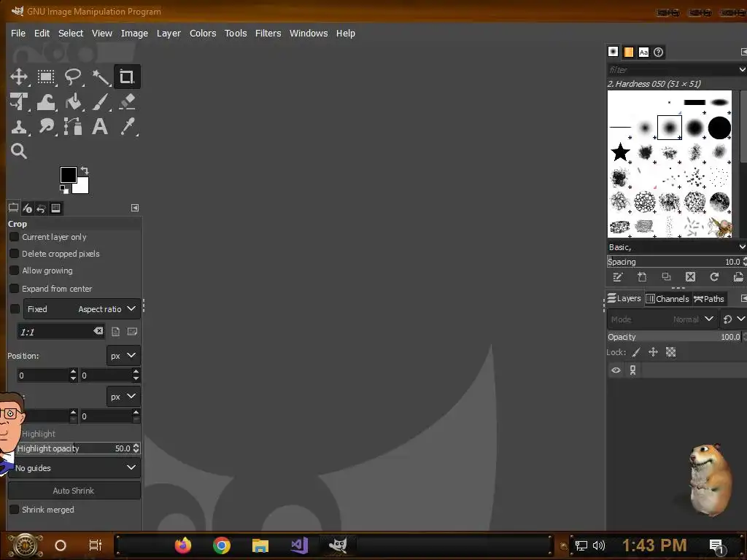Viewport: 747px width, 560px height.
Task: Refresh the brushes list
Action: coord(714,277)
